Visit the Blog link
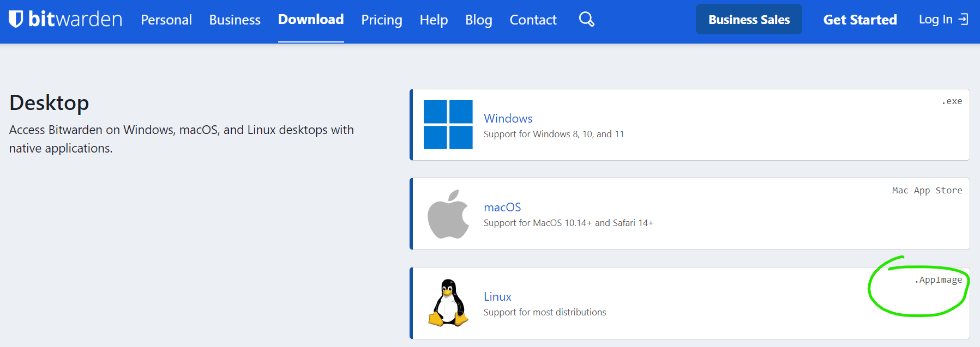980x347 pixels. (478, 20)
